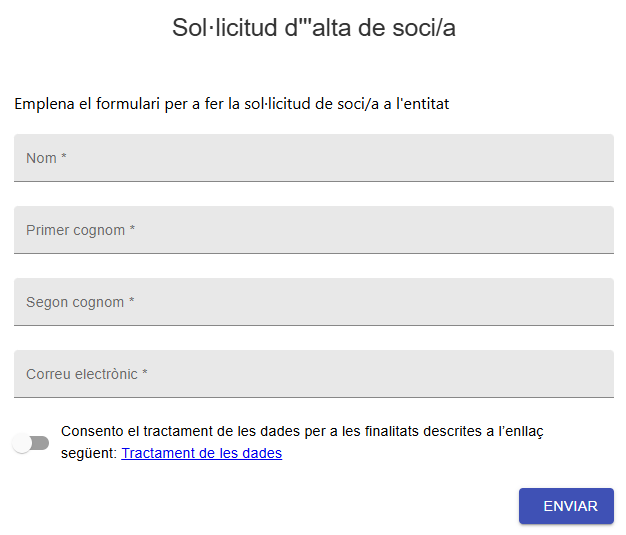Click the white knob of consent switch
The image size is (626, 535).
pos(22,443)
